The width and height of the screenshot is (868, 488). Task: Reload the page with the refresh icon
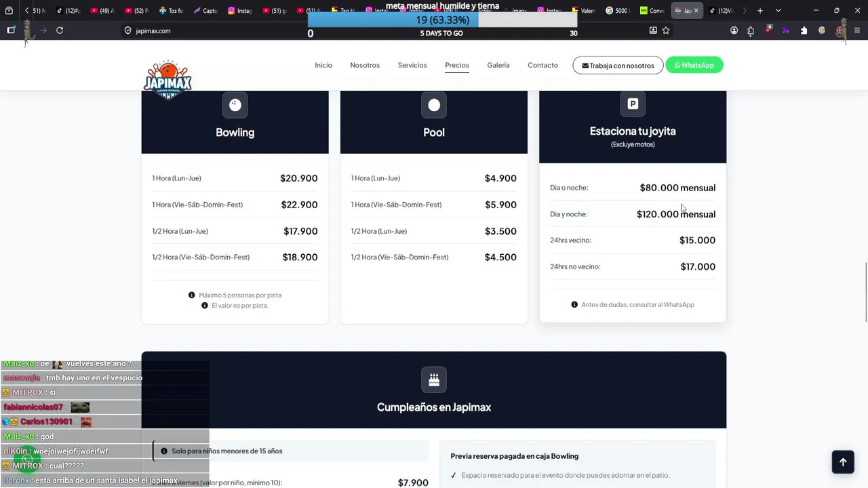pos(60,30)
